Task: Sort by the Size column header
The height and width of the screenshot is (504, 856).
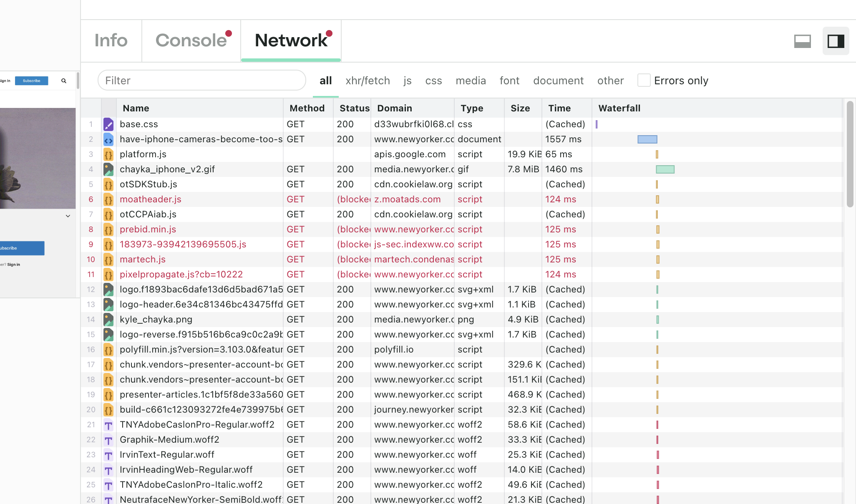Action: coord(520,108)
